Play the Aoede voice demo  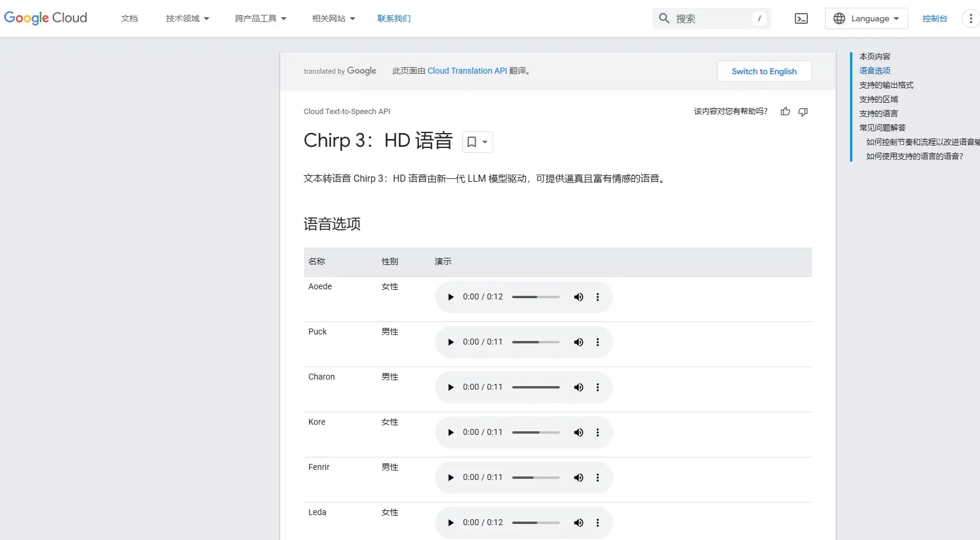point(451,297)
